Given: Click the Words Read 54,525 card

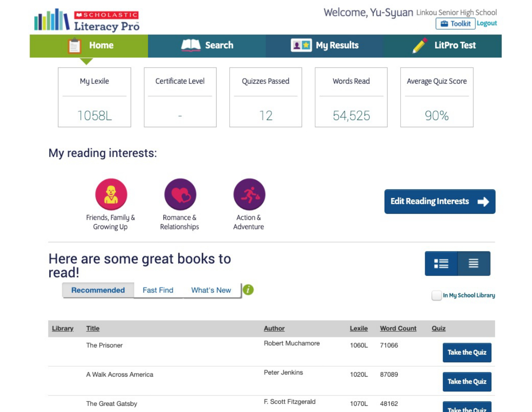Looking at the screenshot, I should pyautogui.click(x=351, y=97).
